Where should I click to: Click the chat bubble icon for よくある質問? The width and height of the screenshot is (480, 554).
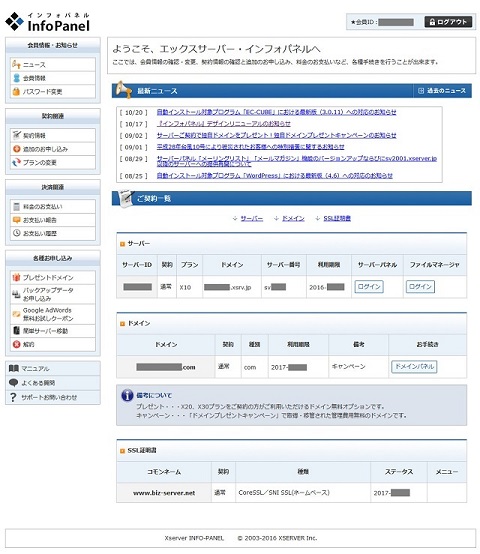(x=13, y=383)
